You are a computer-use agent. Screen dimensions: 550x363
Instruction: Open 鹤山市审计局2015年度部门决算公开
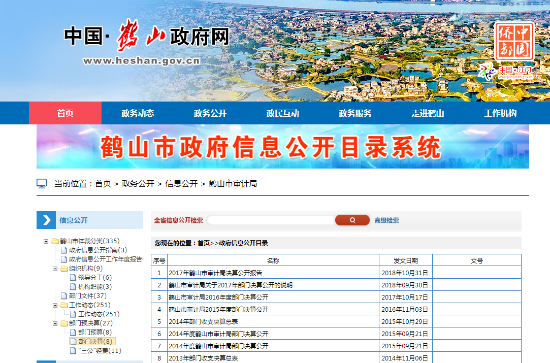218,309
